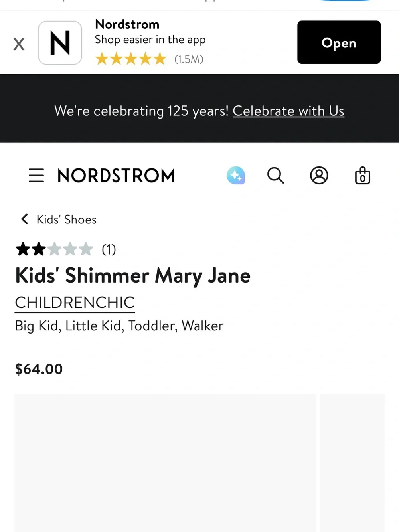The height and width of the screenshot is (532, 399).
Task: Open the Nordstrom app
Action: 339,42
